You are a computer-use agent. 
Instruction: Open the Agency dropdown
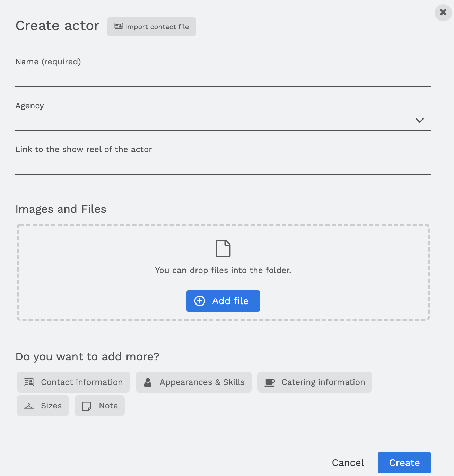click(x=223, y=121)
